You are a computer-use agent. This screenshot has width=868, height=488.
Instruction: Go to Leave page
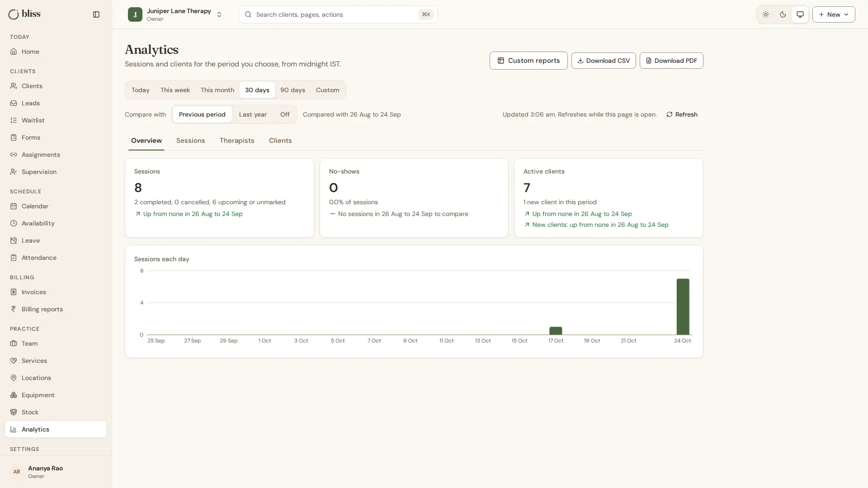56,240
